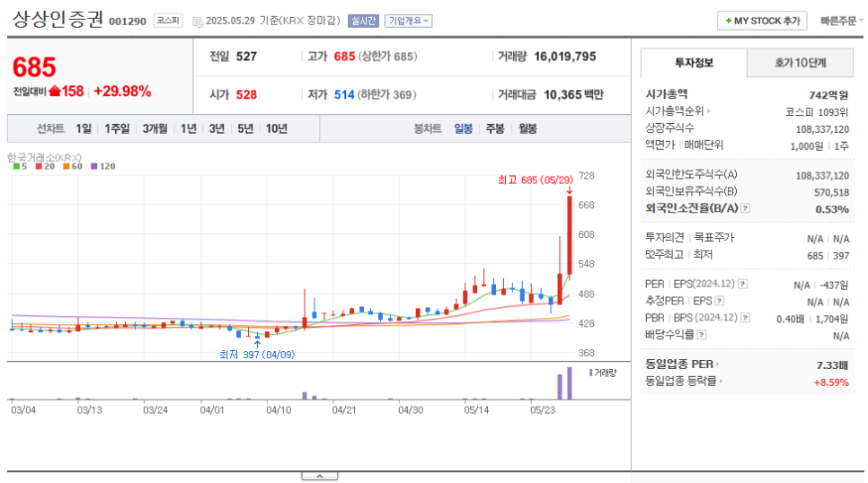The height and width of the screenshot is (483, 868).
Task: Click the 동일업종 PER value 7.33배
Action: 832,365
